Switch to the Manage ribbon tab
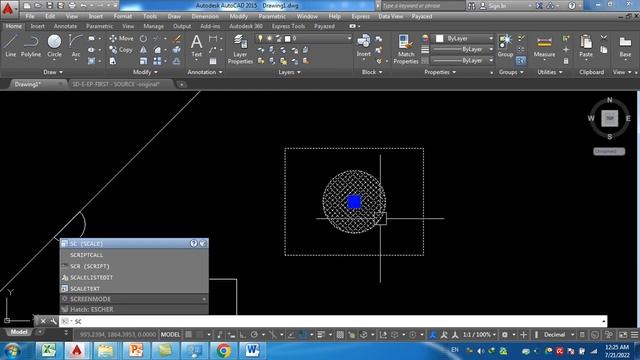Viewport: 640px width, 360px height. [x=153, y=26]
